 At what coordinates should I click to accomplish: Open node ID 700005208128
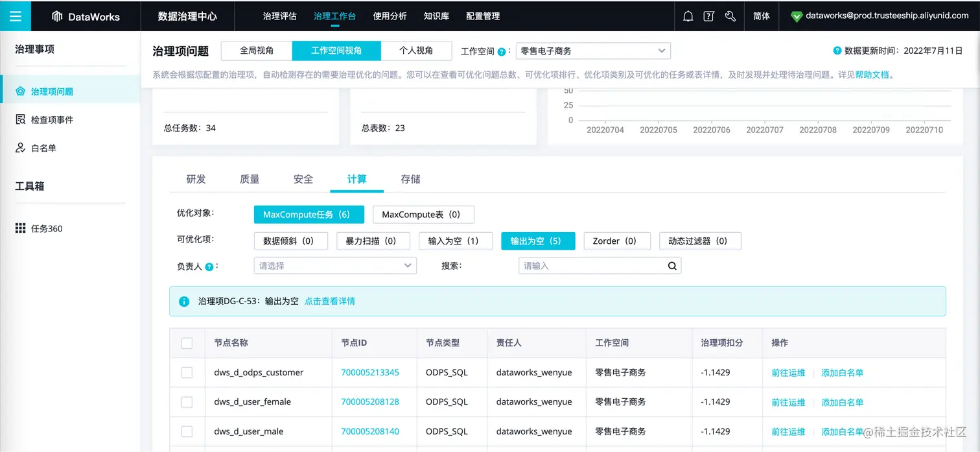point(370,402)
